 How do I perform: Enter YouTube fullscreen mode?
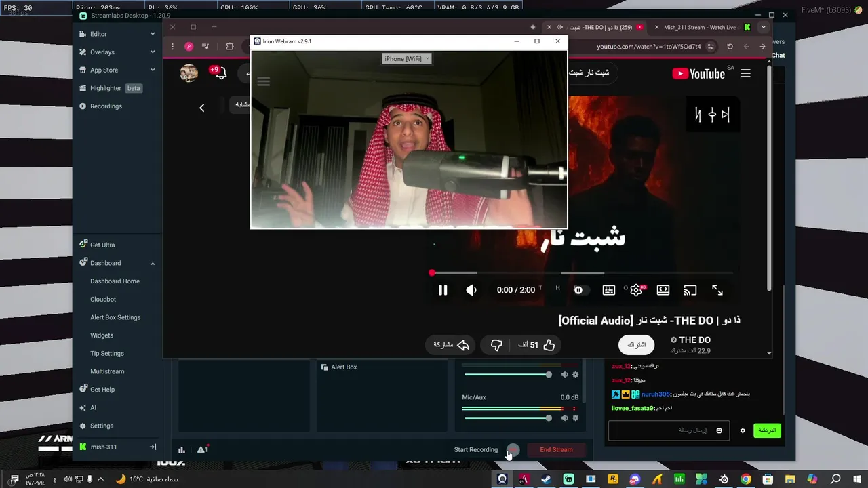[x=717, y=290]
